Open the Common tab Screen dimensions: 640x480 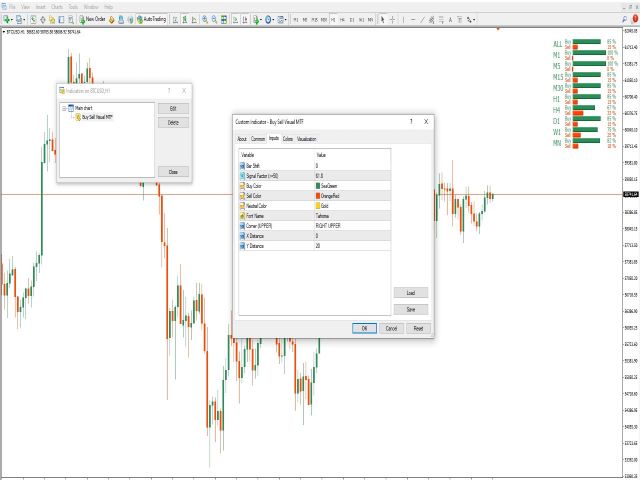point(258,139)
